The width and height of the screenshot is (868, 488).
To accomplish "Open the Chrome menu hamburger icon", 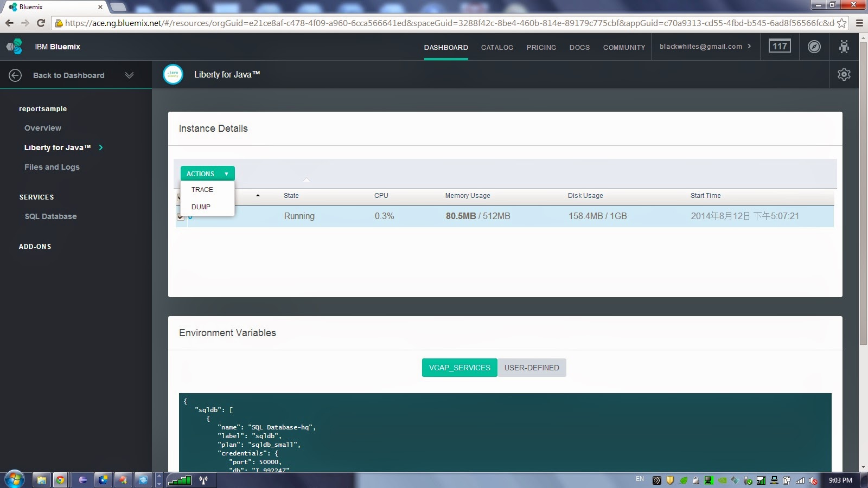I will pyautogui.click(x=859, y=23).
